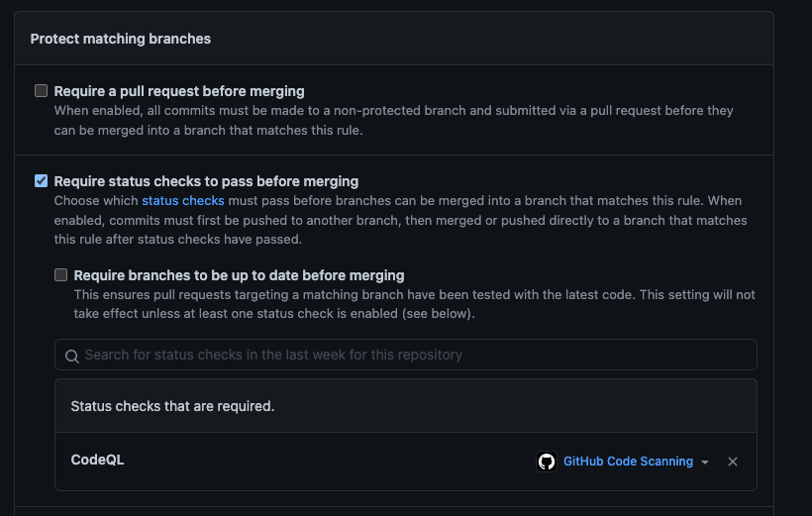Viewport: 812px width, 516px height.
Task: Click the 'Status checks that are required.' header
Action: tap(172, 406)
